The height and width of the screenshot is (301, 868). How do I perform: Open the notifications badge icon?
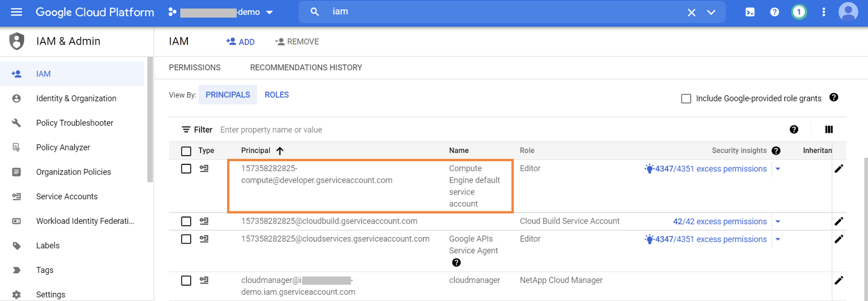coord(798,12)
